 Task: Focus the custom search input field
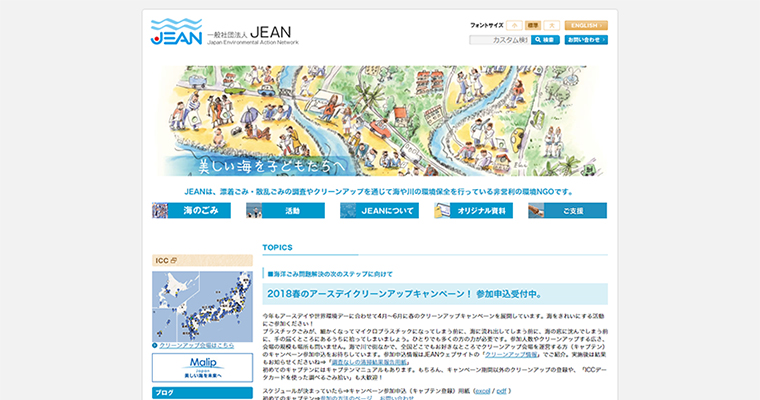click(x=499, y=40)
